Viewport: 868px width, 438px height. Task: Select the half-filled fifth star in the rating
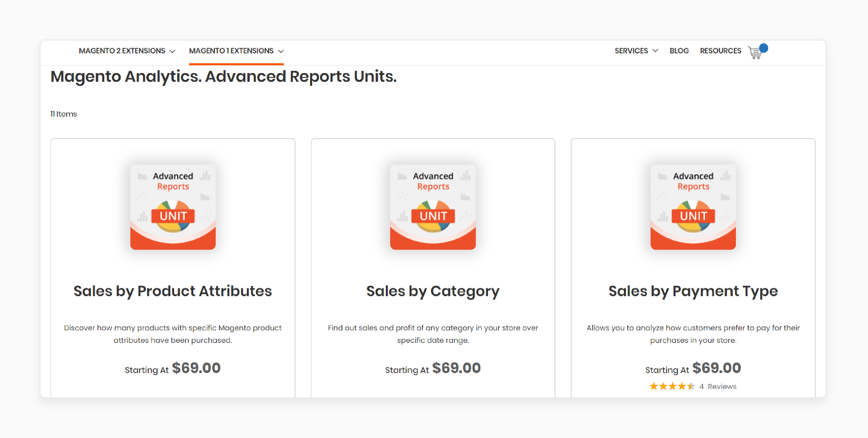pos(692,386)
